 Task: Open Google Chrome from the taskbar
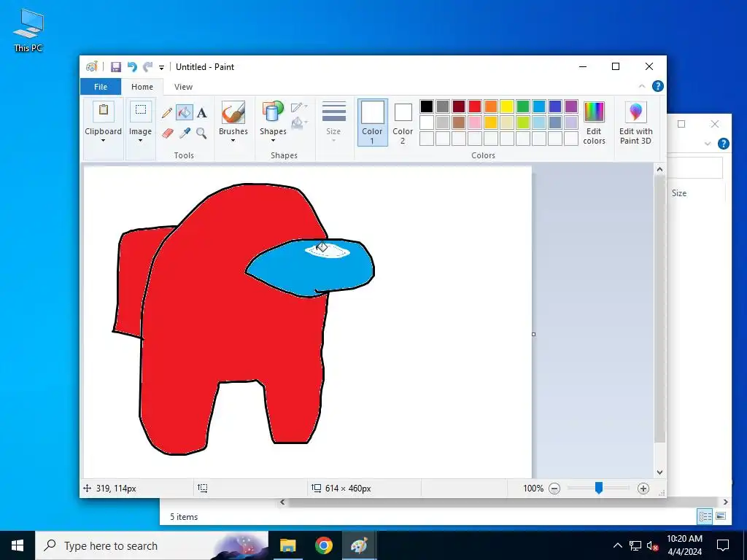coord(323,545)
